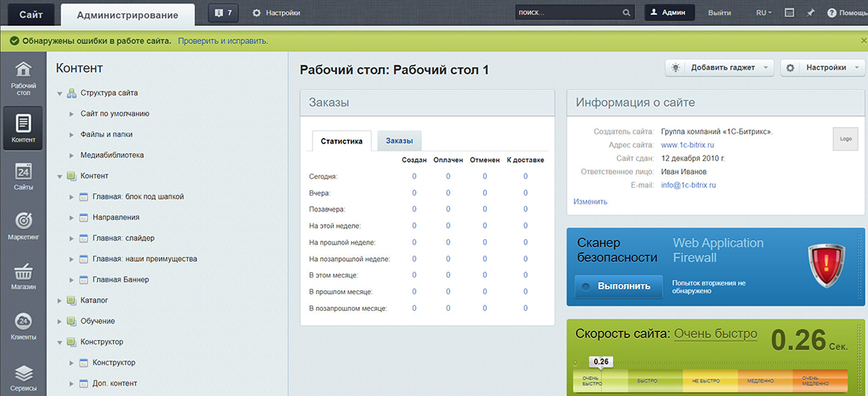This screenshot has height=396, width=868.
Task: Collapse the Структура сайта tree node
Action: click(59, 93)
